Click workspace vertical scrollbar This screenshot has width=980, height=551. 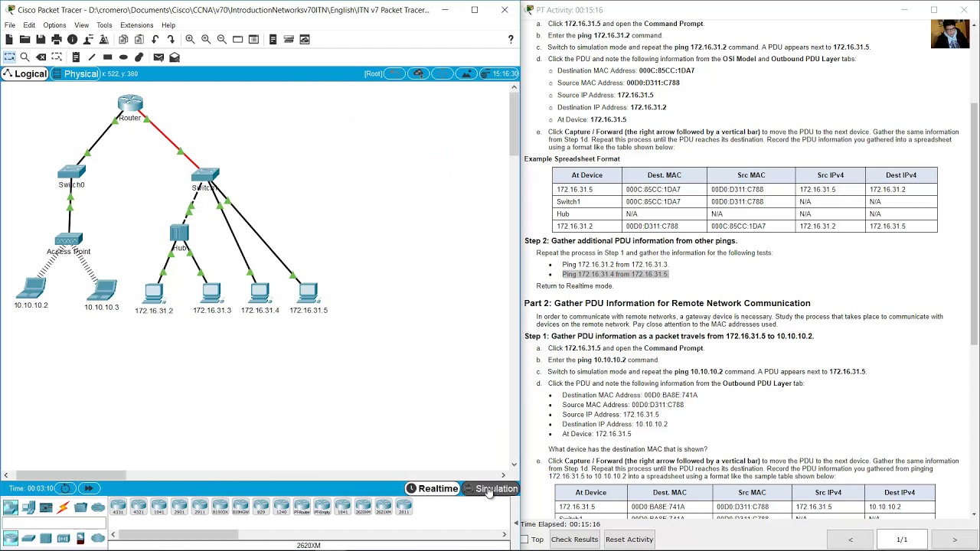point(514,122)
